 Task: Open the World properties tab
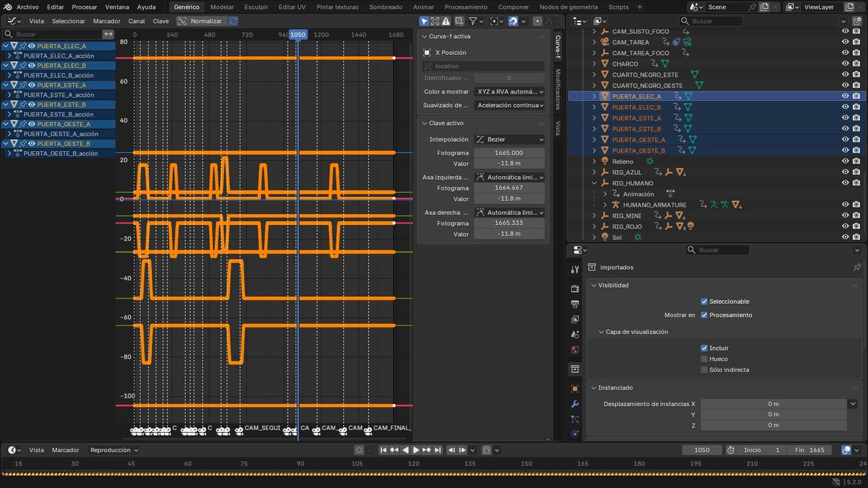575,350
